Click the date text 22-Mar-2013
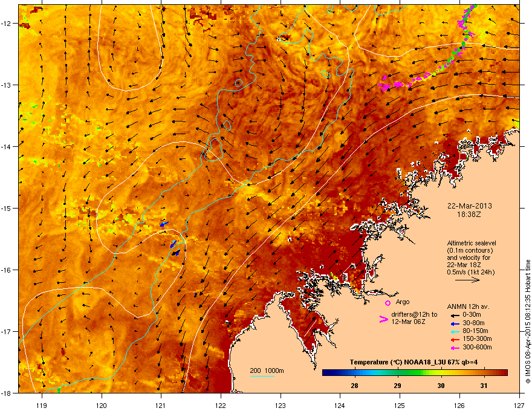 [469, 206]
